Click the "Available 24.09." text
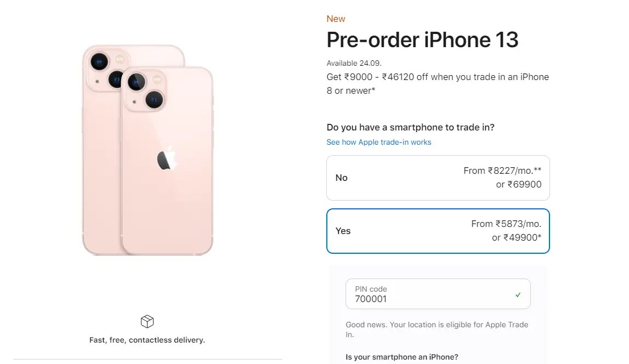 tap(354, 63)
